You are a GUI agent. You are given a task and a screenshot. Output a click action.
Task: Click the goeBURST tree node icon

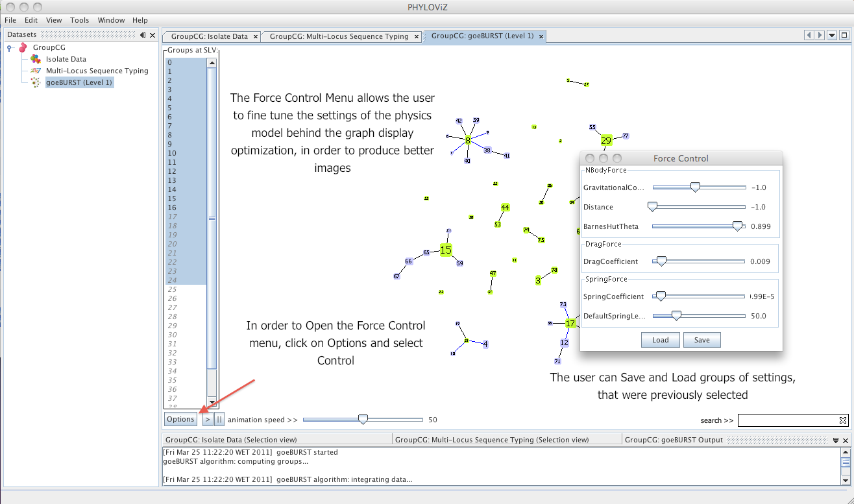35,82
